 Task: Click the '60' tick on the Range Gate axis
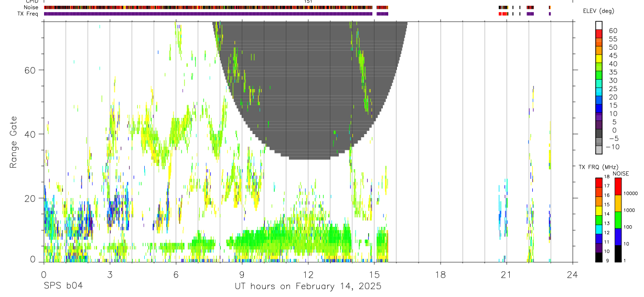[31, 70]
